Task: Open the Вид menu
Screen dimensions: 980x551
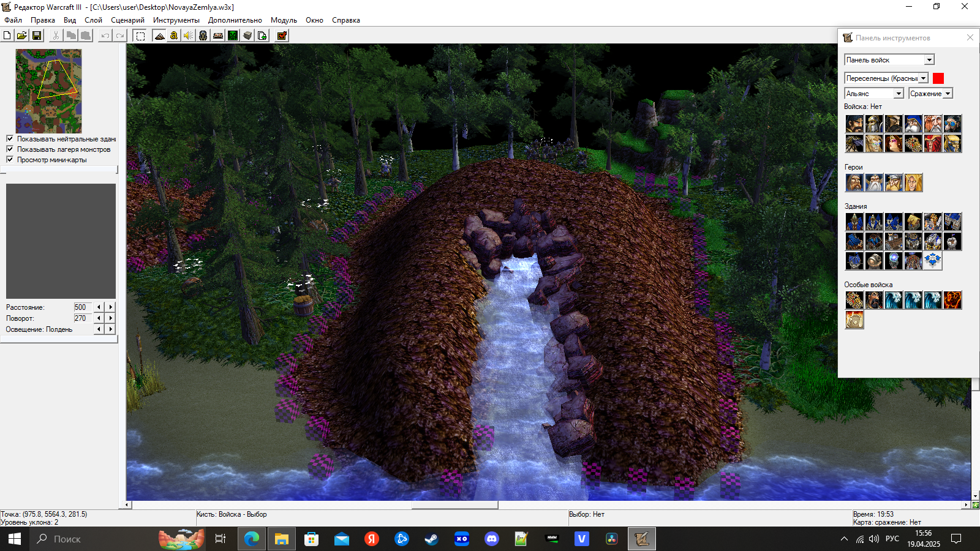Action: pos(70,20)
